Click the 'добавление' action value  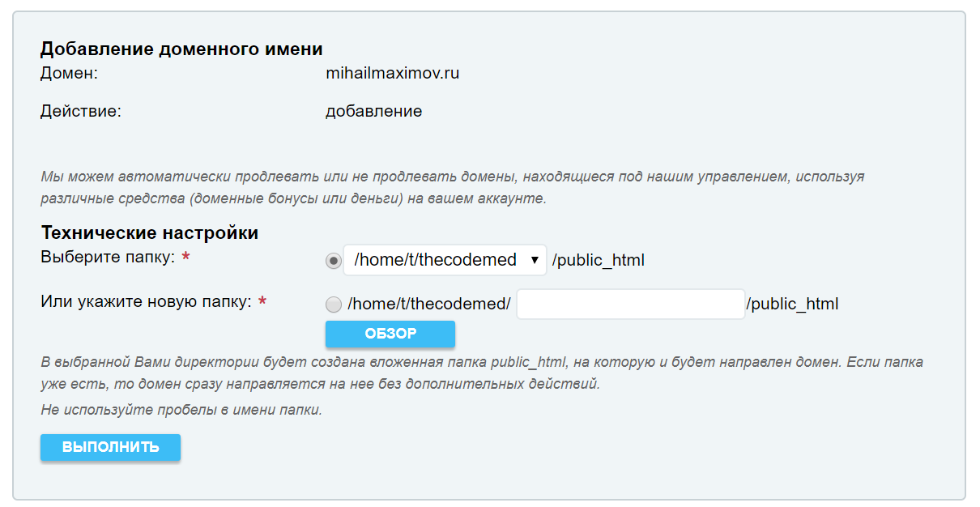pos(373,111)
